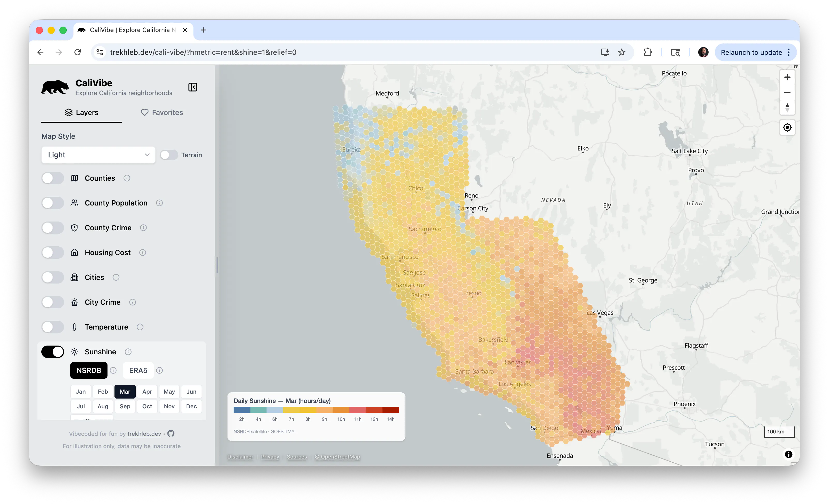Select Jun month
The width and height of the screenshot is (829, 504).
[191, 391]
